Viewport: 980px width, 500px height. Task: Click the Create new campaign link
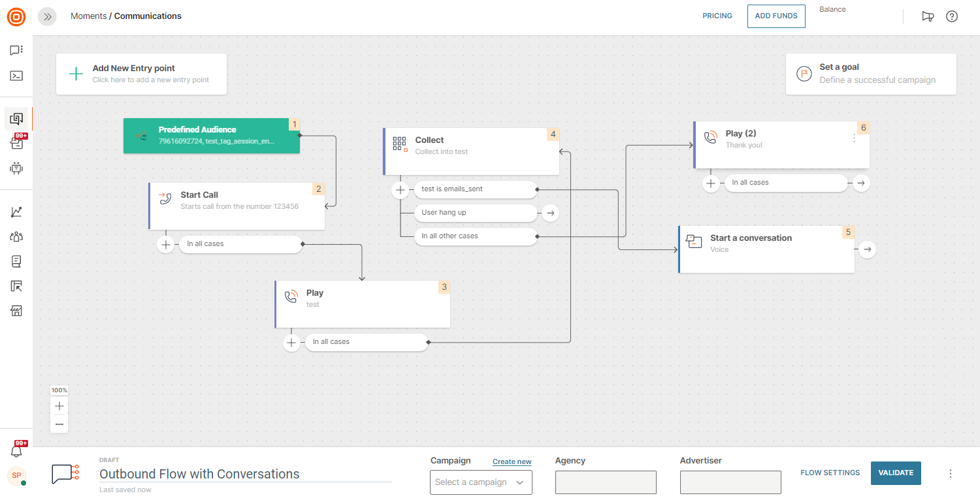(x=512, y=461)
